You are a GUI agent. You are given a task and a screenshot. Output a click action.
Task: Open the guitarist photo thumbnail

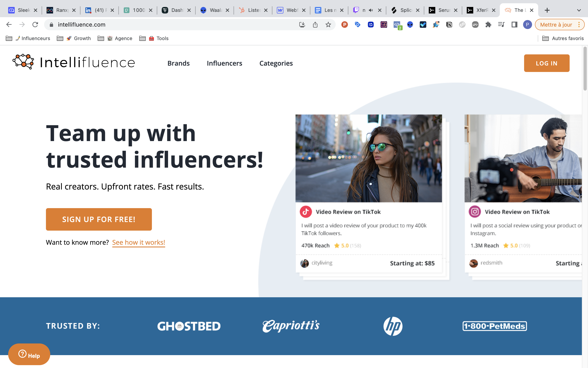pos(523,158)
